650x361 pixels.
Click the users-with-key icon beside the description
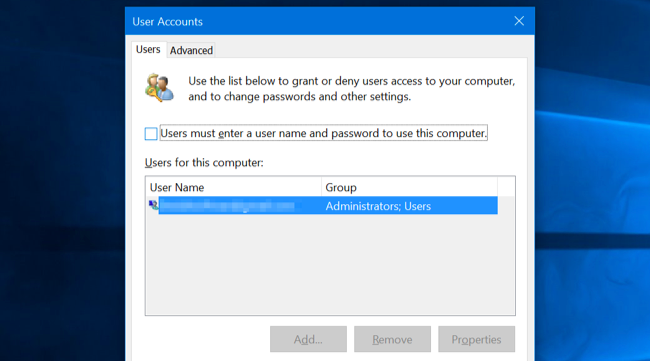(160, 87)
